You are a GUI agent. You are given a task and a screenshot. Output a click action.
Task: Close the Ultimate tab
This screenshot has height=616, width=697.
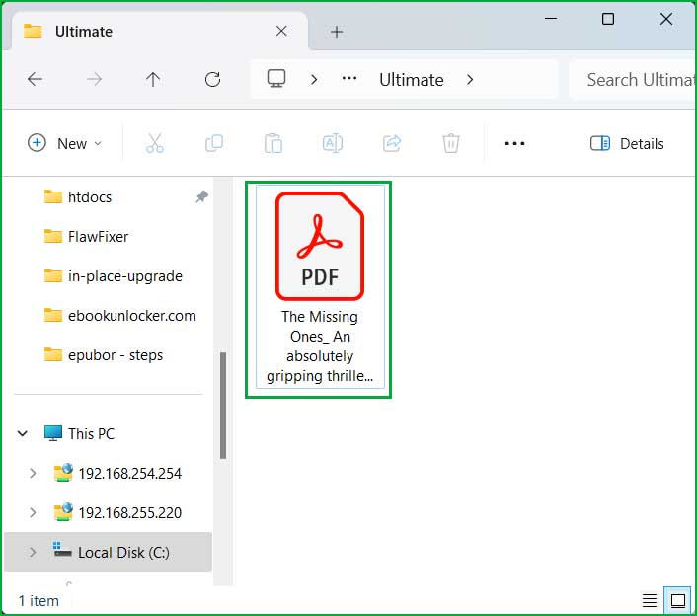[x=281, y=32]
